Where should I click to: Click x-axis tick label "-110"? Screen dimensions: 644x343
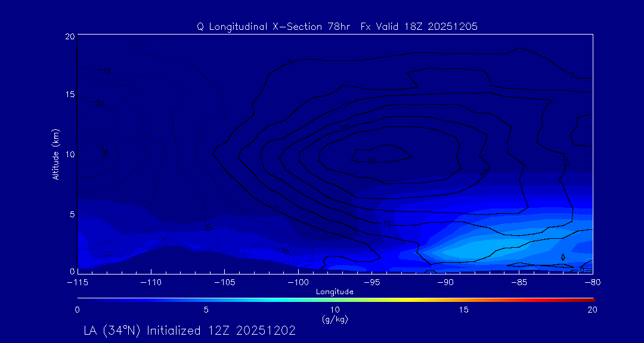pyautogui.click(x=151, y=283)
